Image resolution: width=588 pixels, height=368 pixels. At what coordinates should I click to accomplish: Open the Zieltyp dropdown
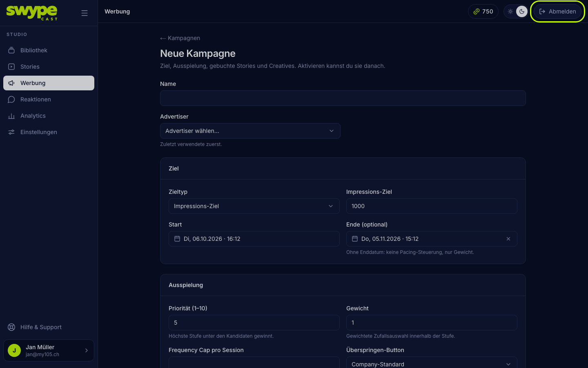point(254,206)
